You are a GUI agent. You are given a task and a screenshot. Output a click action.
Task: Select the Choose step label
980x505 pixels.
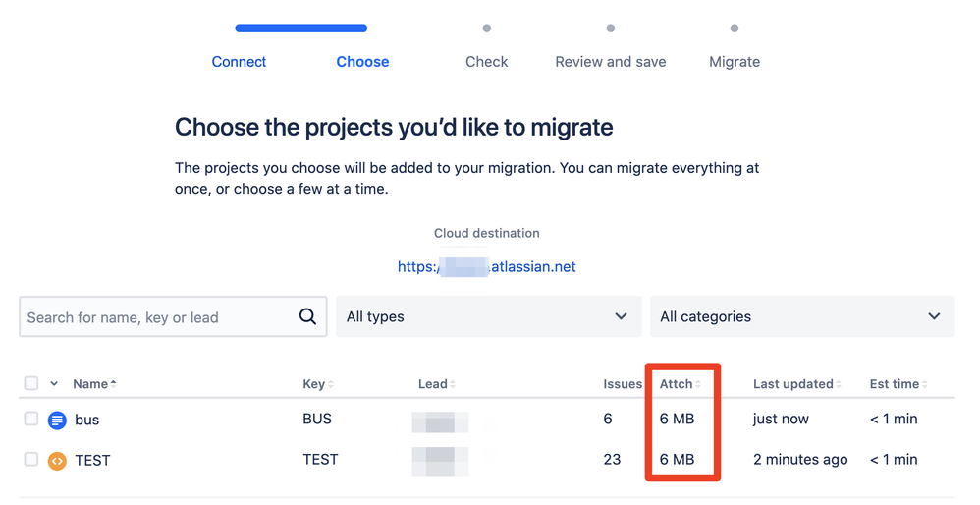point(362,62)
